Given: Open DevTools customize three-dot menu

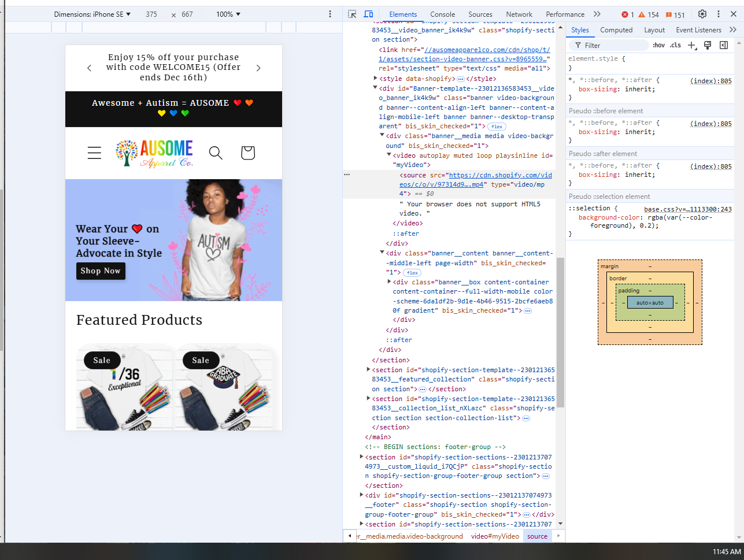Looking at the screenshot, I should click(719, 14).
